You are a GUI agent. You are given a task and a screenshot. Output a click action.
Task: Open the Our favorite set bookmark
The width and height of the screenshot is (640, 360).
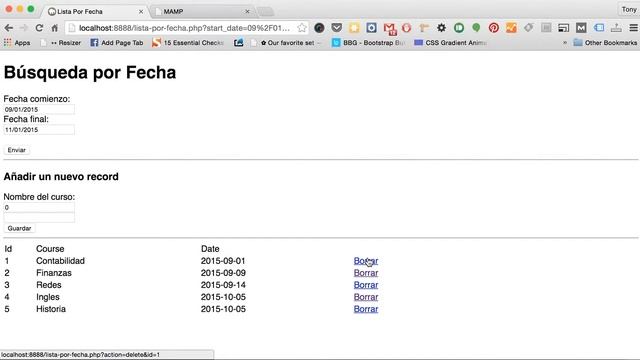286,42
